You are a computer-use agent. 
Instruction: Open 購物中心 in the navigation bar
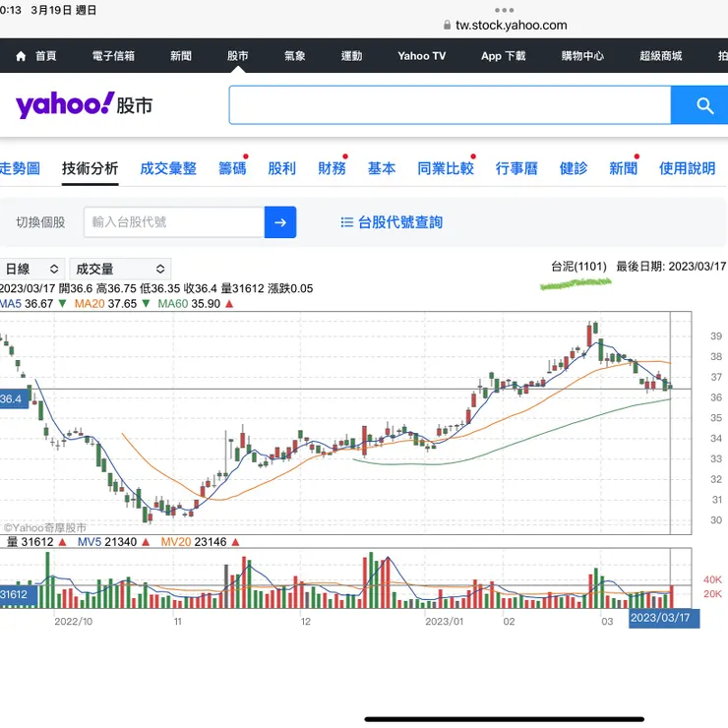pyautogui.click(x=582, y=56)
